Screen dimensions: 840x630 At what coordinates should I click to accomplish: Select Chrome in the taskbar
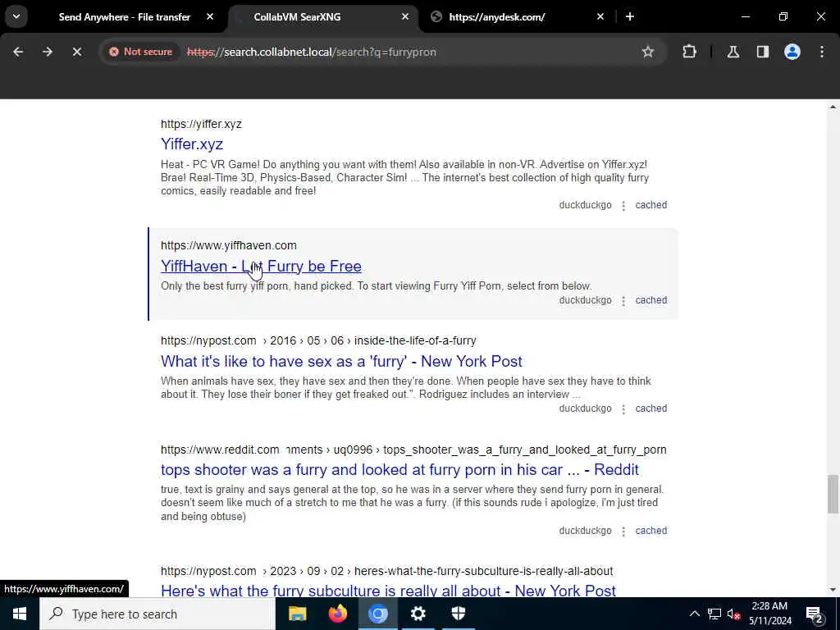click(377, 614)
